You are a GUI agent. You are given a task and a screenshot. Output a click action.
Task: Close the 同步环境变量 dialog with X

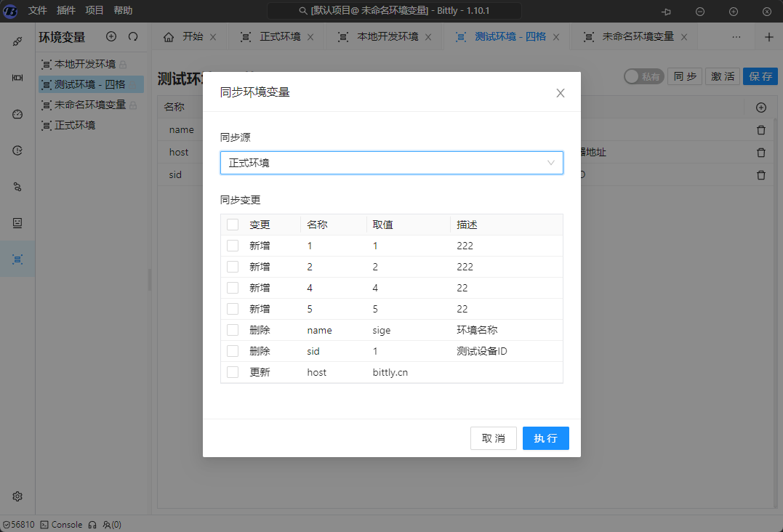[560, 93]
